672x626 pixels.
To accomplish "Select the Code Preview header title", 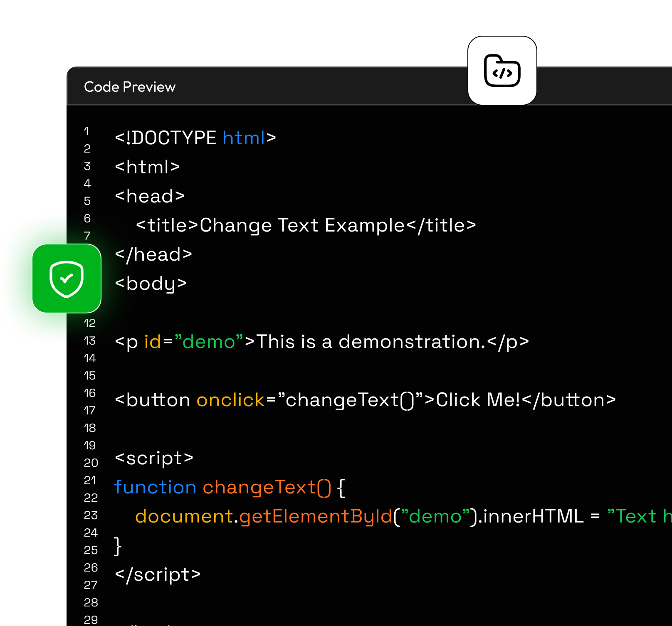I will pyautogui.click(x=129, y=87).
